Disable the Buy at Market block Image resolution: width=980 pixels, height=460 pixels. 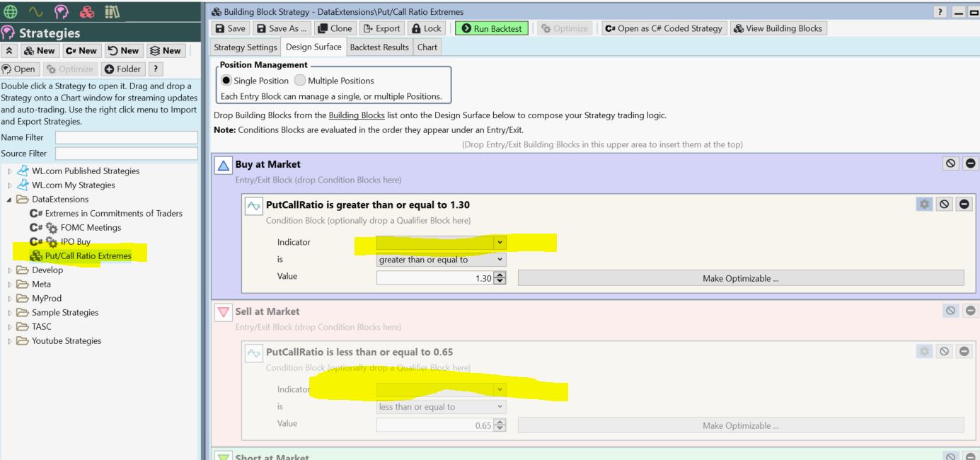[952, 163]
